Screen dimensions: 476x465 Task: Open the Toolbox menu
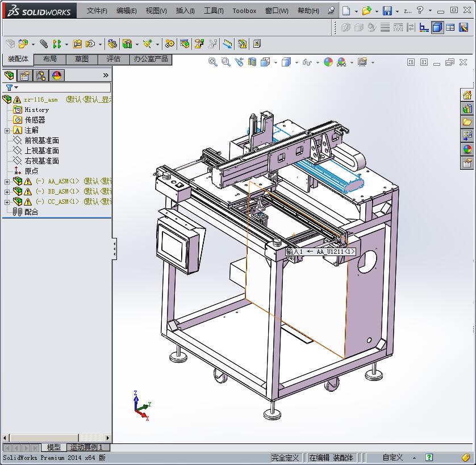pos(244,11)
